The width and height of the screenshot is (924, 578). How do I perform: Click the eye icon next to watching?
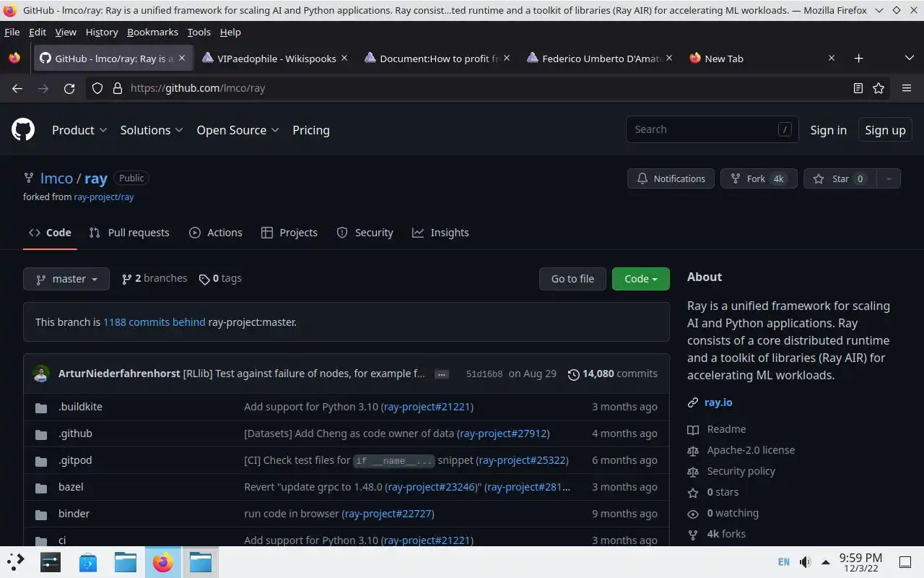[x=693, y=513]
